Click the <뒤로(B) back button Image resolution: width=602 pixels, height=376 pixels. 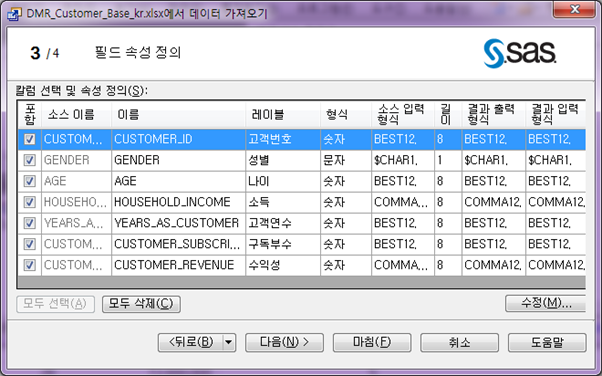(191, 342)
